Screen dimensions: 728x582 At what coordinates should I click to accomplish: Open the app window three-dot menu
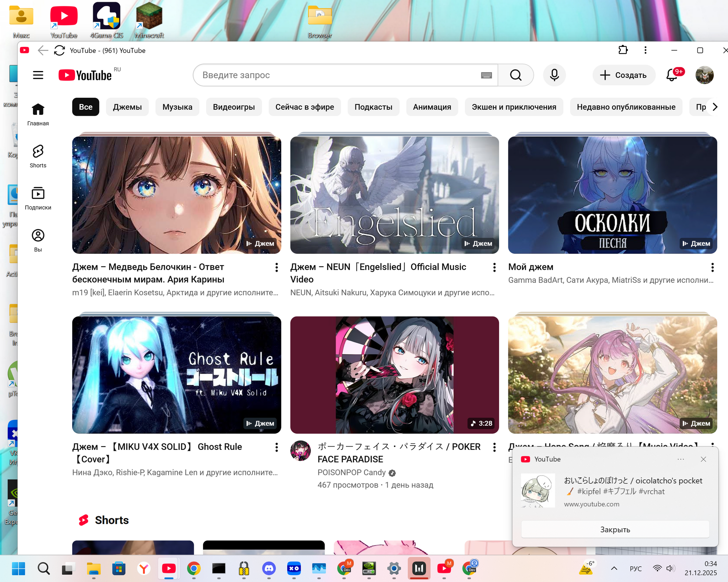tap(646, 50)
